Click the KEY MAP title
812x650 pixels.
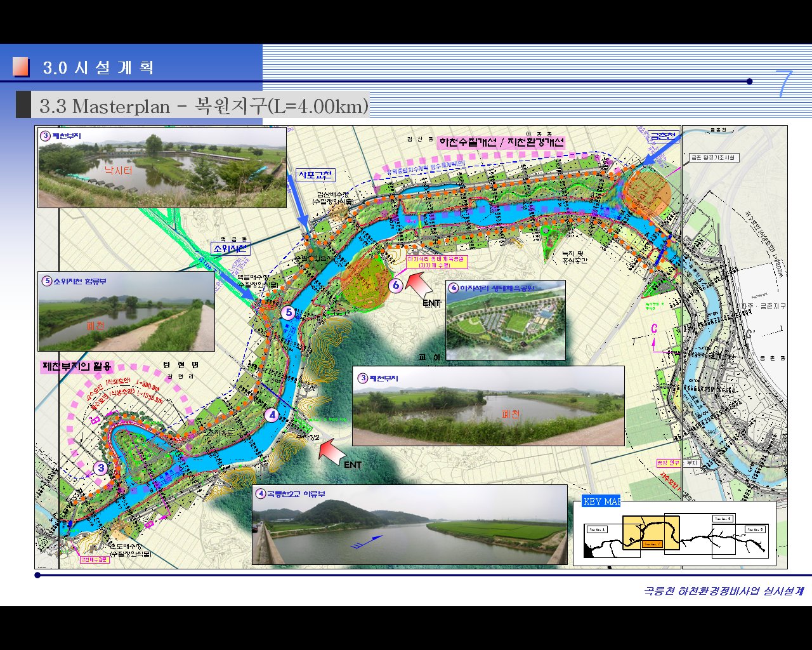(601, 501)
